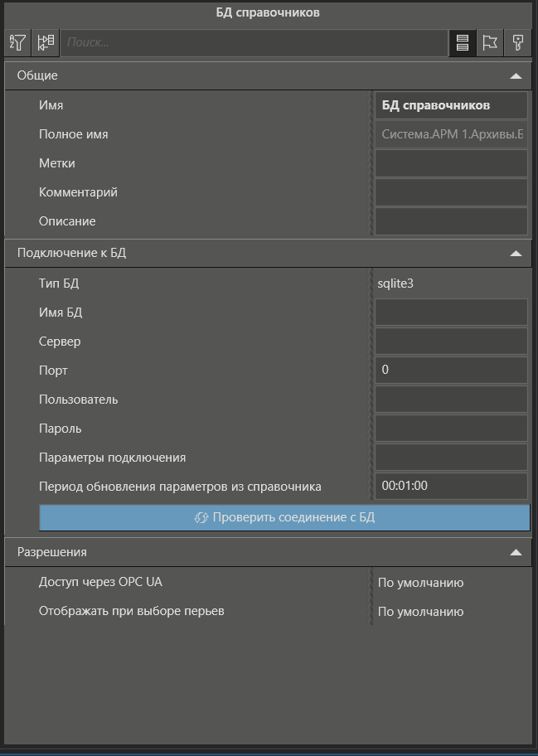Viewport: 538px width, 756px height.
Task: Collapse the Подключение к БД section
Action: tap(516, 254)
